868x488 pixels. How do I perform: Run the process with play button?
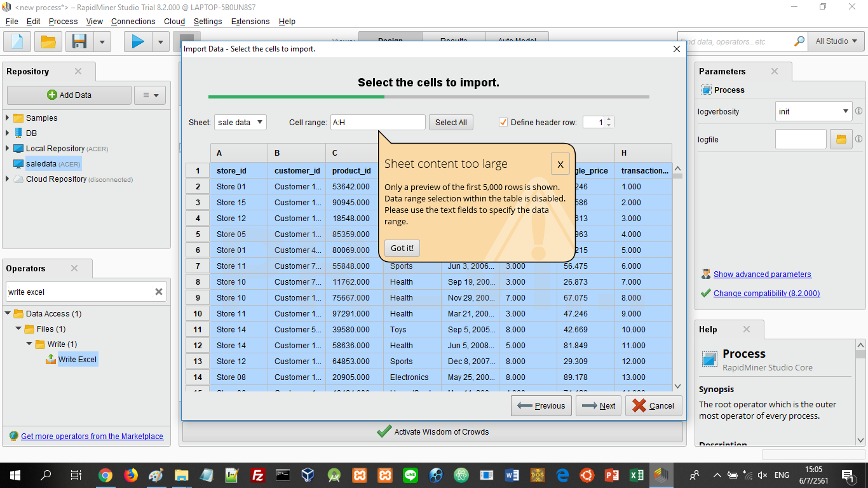tap(138, 42)
